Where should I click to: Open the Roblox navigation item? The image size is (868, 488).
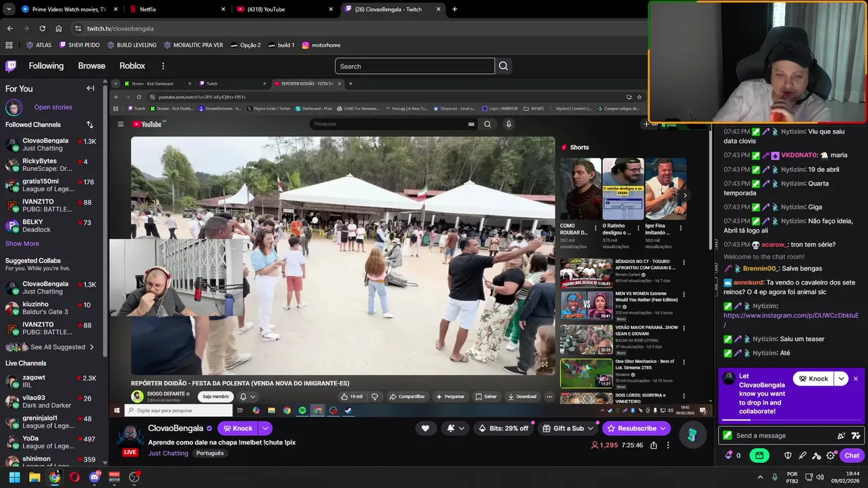click(132, 66)
